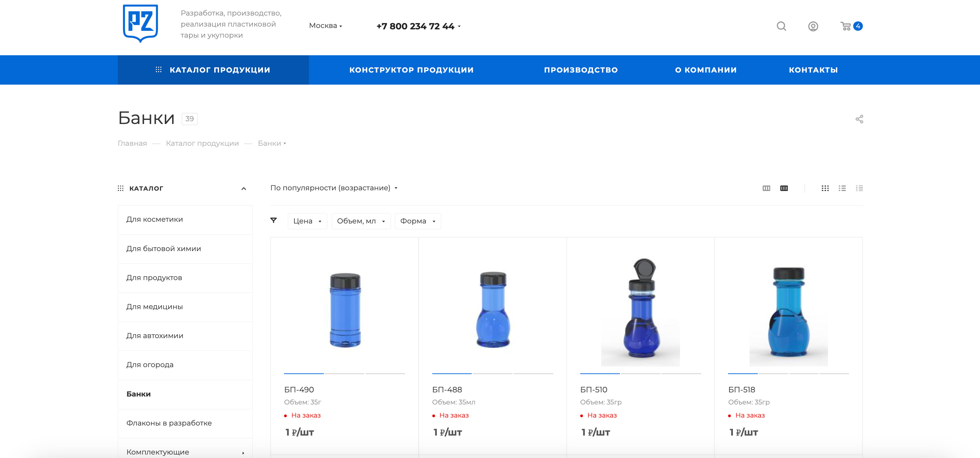Open city selector Москва
The width and height of the screenshot is (980, 458).
(325, 26)
